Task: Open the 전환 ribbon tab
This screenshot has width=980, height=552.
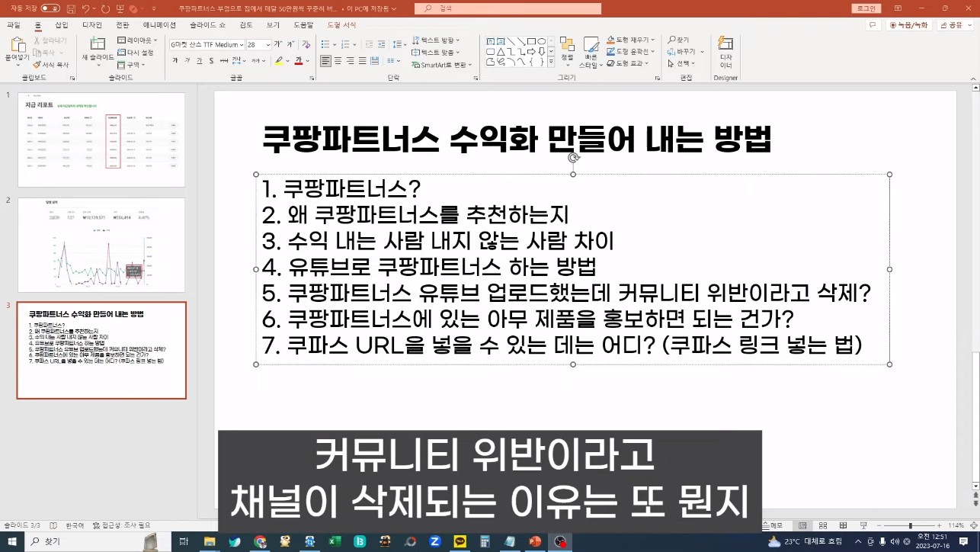Action: tap(123, 25)
